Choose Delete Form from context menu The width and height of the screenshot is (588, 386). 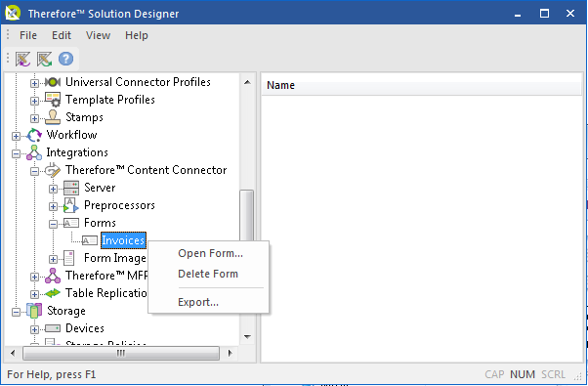[209, 274]
